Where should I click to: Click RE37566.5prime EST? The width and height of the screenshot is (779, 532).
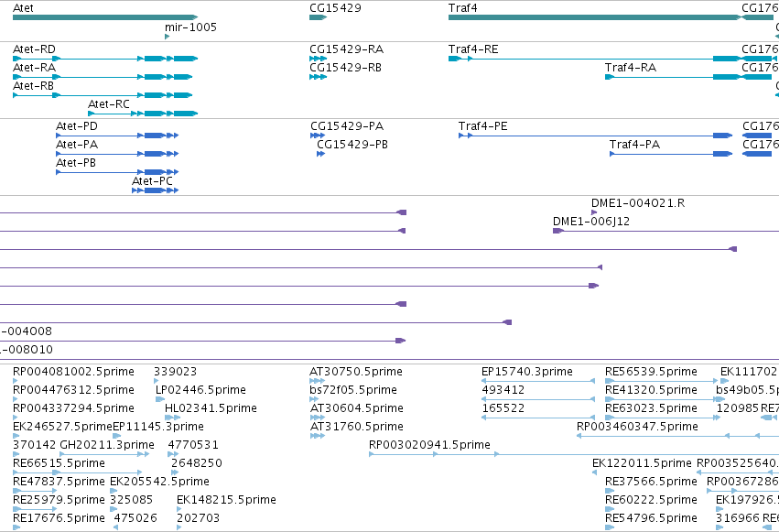pos(610,491)
